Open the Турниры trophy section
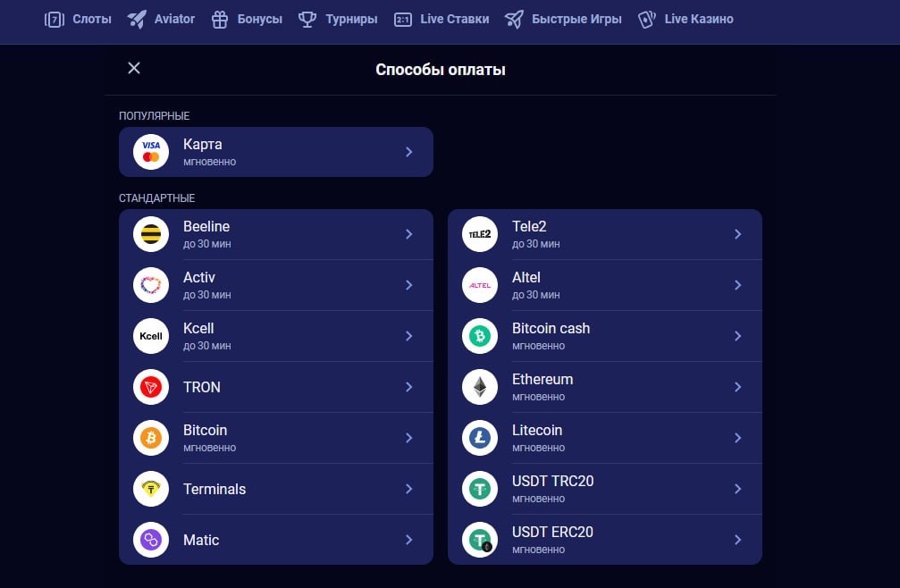Image resolution: width=900 pixels, height=588 pixels. (x=338, y=20)
